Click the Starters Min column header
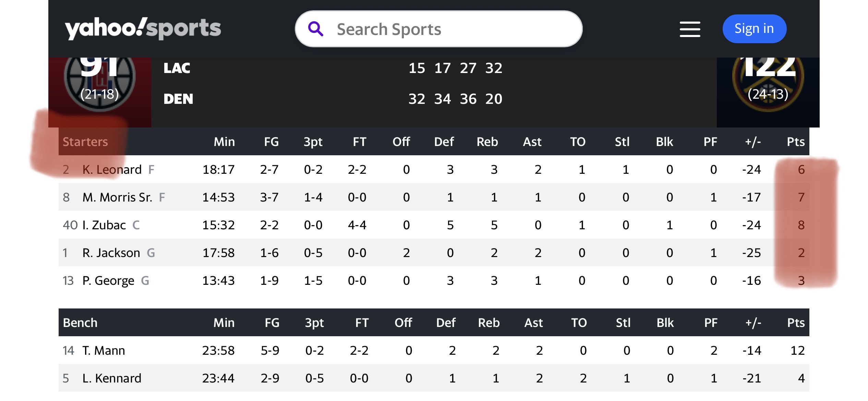 tap(224, 142)
